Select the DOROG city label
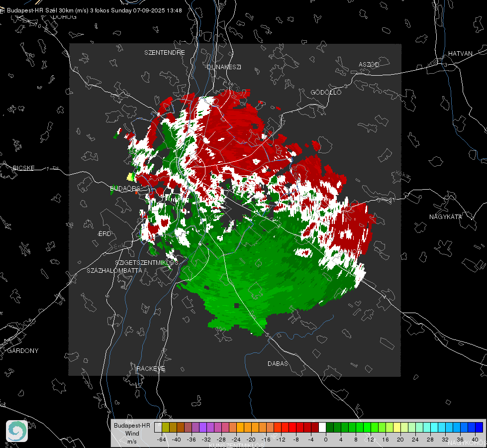487x448 pixels. click(65, 17)
